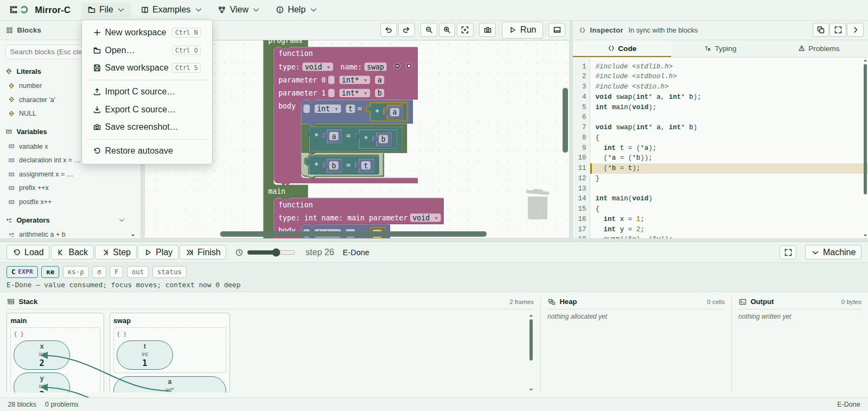Click the Stack panel icon

(x=11, y=302)
